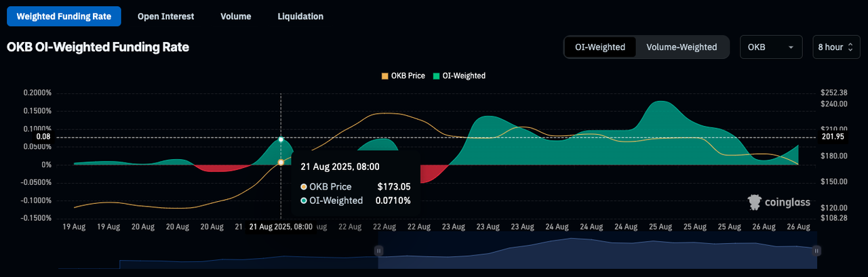
Task: Click the range navigator selected area
Action: (597, 251)
